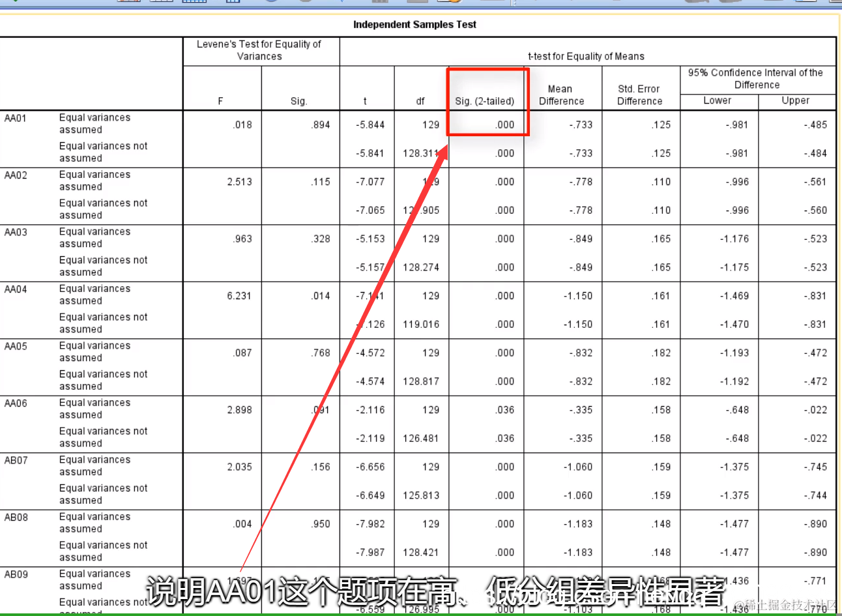Click the AA02 F value 2.513
Viewport: 842px width, 616px height.
click(239, 182)
